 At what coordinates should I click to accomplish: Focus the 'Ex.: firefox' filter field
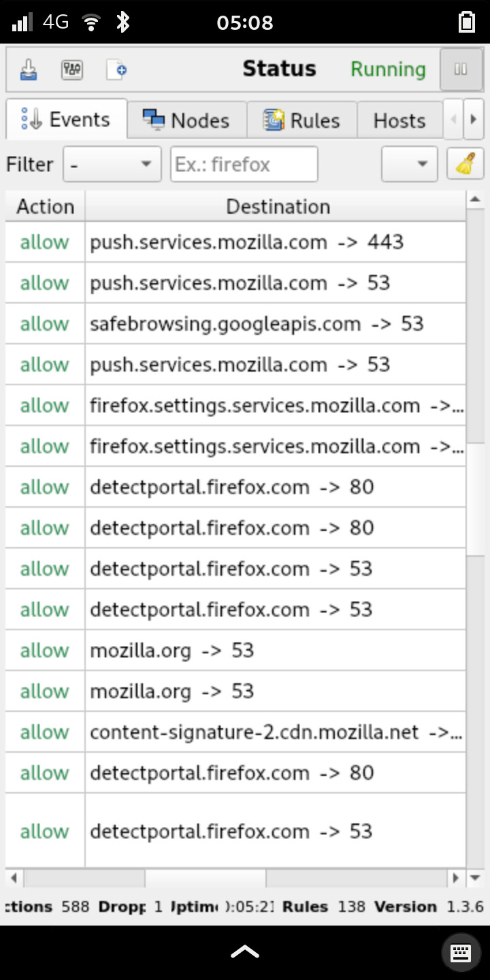click(x=244, y=164)
